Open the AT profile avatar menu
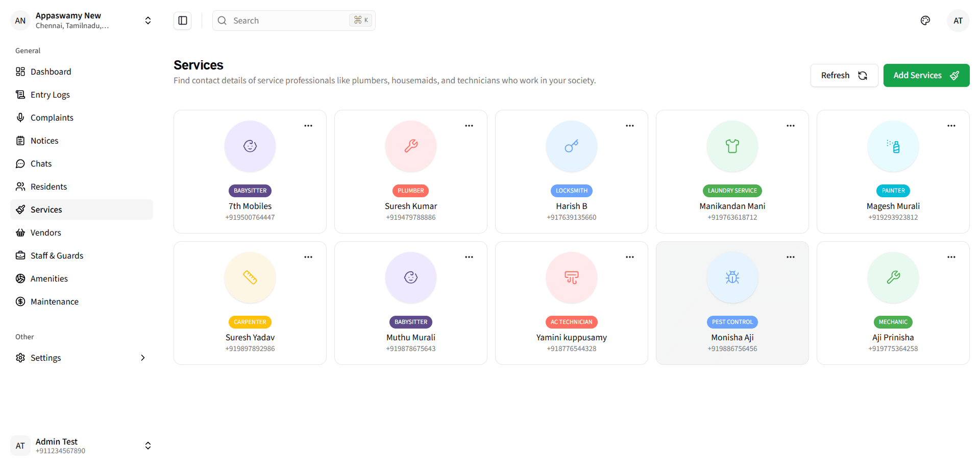 click(958, 20)
